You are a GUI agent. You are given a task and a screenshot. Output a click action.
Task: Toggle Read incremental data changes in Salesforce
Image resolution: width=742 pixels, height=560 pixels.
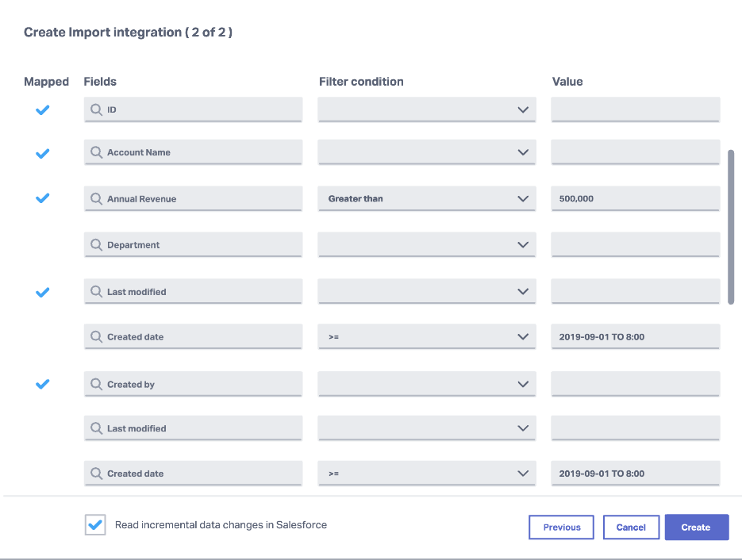tap(95, 524)
